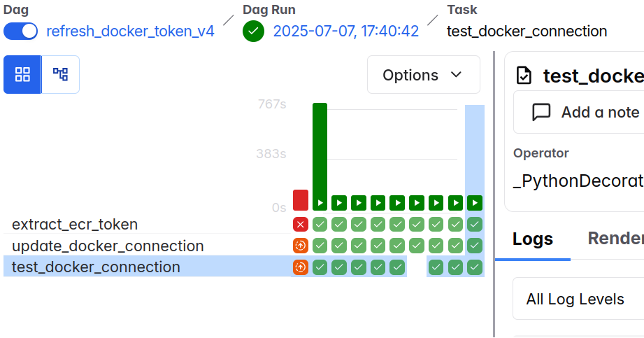The height and width of the screenshot is (338, 644).
Task: Open the All Log Levels dropdown
Action: click(578, 299)
